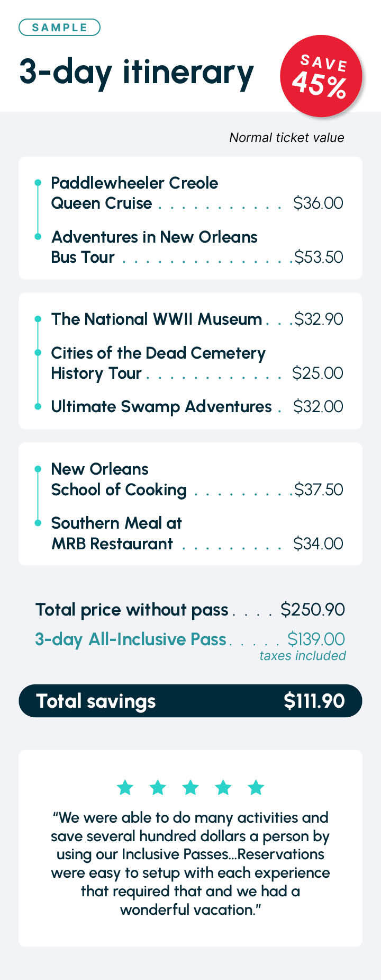Click the 3-day itinerary heading
This screenshot has width=381, height=980.
[x=137, y=73]
